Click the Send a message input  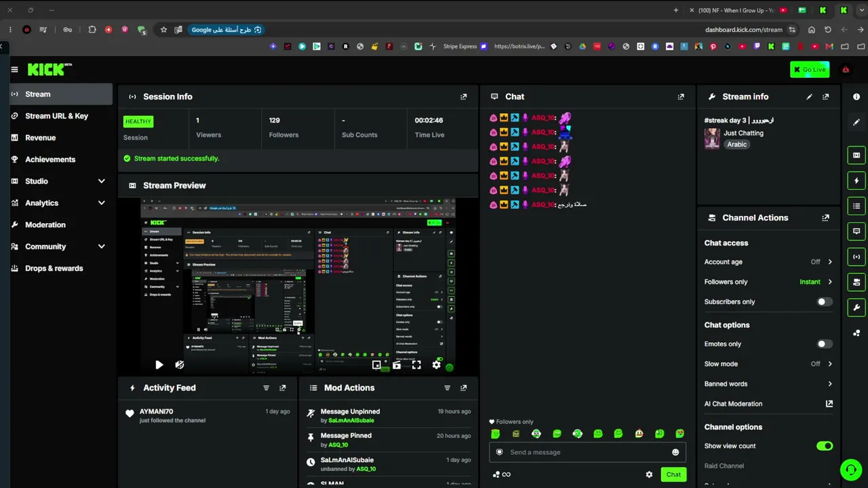[587, 452]
